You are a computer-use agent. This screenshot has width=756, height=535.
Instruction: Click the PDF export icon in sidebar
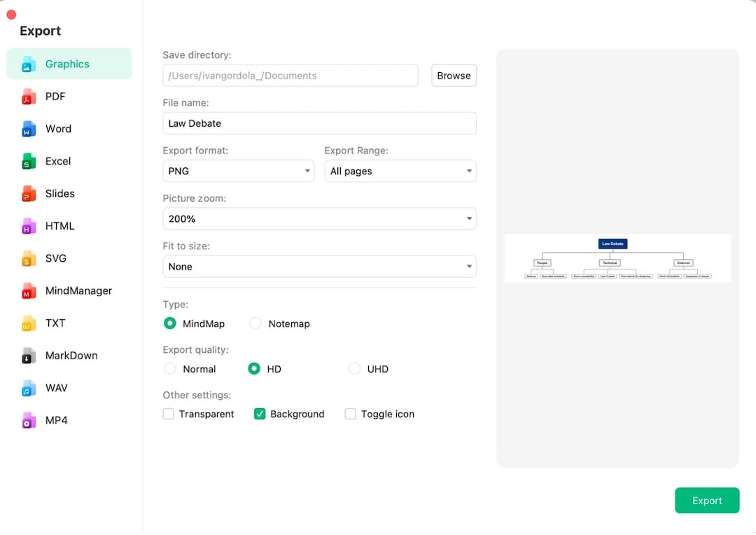tap(29, 97)
